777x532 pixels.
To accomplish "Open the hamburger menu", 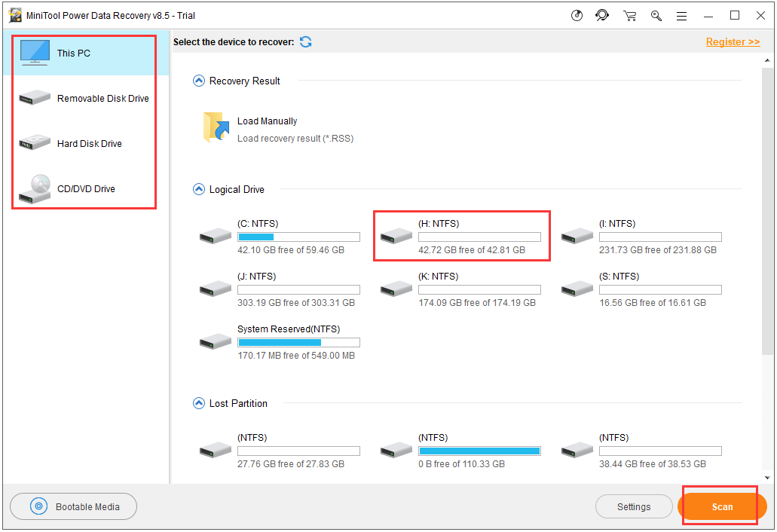I will pyautogui.click(x=681, y=15).
